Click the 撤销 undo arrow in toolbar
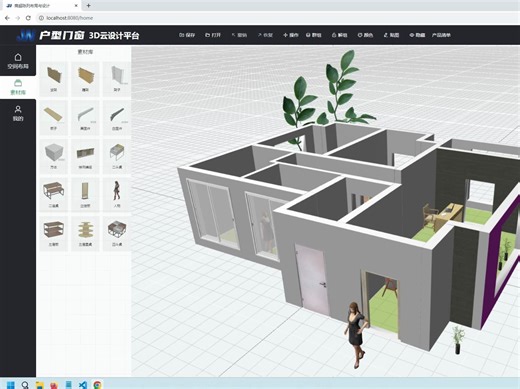 [x=239, y=35]
